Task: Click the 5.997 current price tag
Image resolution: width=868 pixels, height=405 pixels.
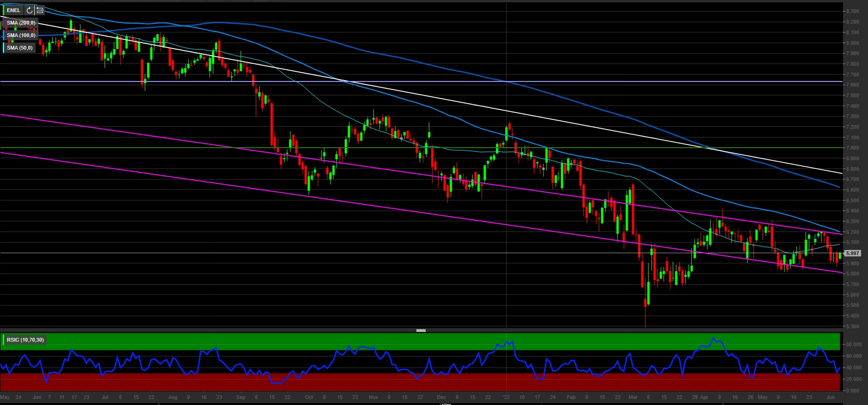Action: (852, 253)
